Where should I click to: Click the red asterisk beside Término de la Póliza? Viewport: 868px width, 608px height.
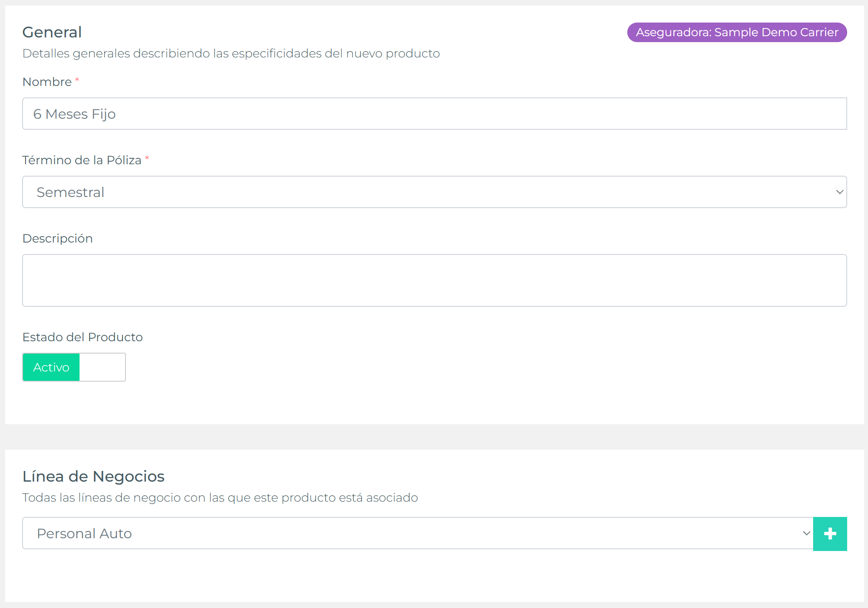147,158
